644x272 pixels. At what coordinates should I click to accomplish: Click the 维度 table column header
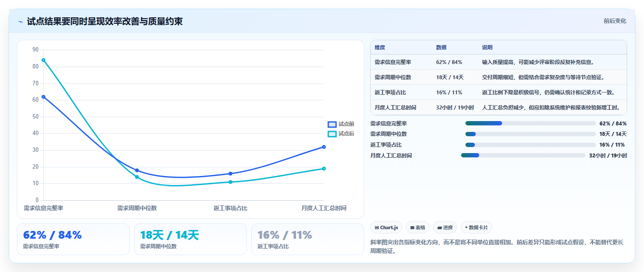coord(380,48)
